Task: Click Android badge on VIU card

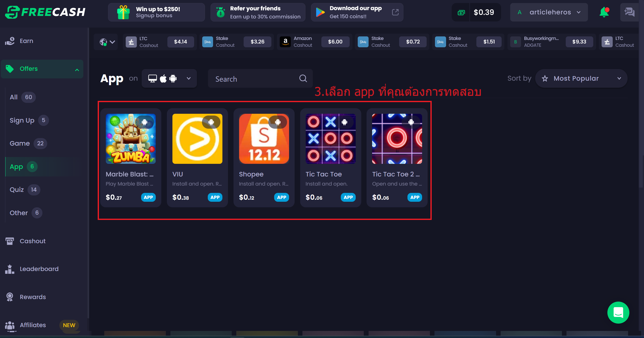Action: 211,122
